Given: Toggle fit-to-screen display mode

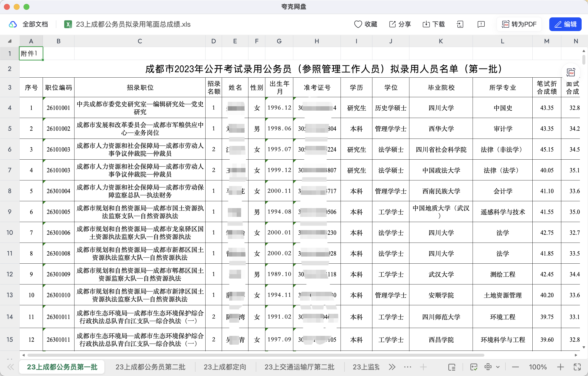Looking at the screenshot, I should click(488, 367).
